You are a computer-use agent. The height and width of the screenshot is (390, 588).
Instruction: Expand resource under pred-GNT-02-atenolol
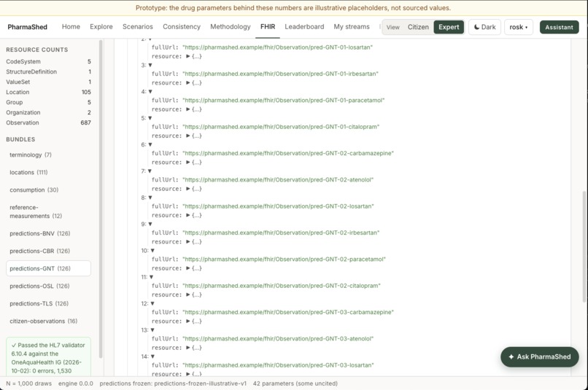[x=188, y=189]
